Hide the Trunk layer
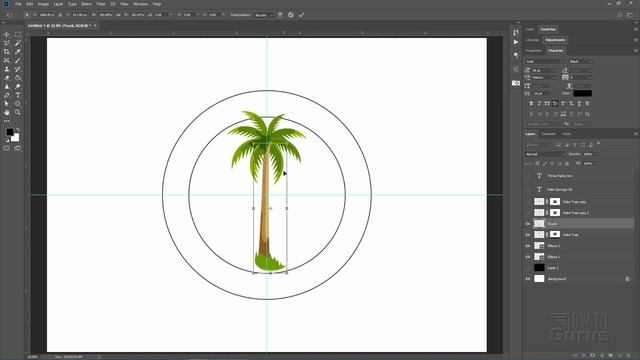The image size is (640, 360). 527,224
